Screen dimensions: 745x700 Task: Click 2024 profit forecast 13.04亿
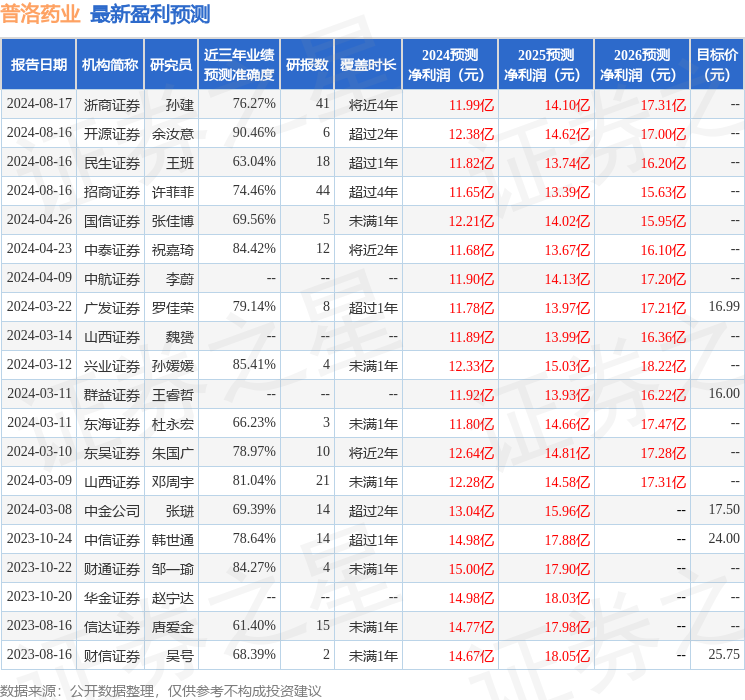point(471,510)
